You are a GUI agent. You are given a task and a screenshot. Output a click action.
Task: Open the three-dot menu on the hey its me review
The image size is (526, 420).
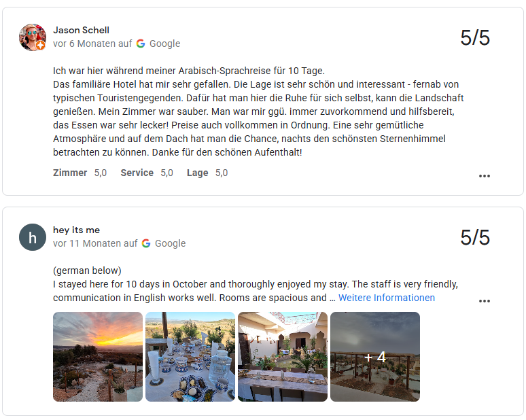coord(484,301)
